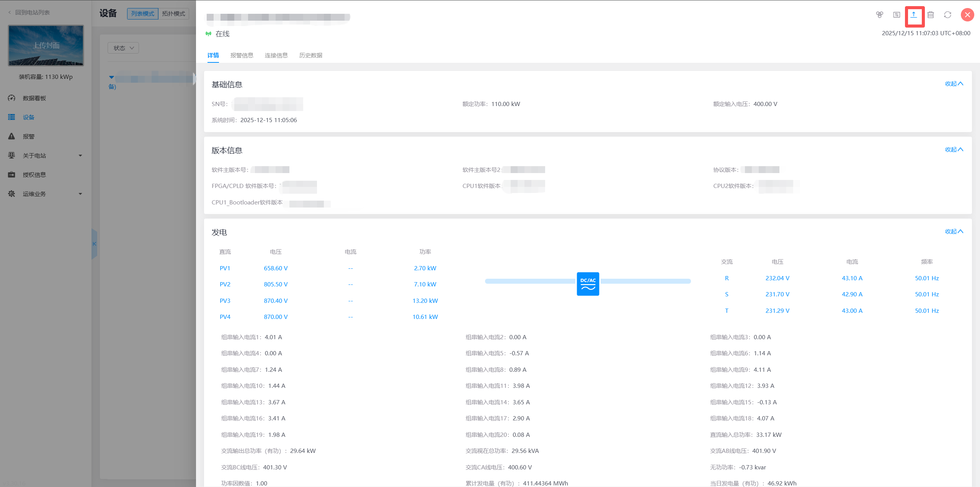Viewport: 980px width, 487px height.
Task: Open the 状态 status dropdown
Action: point(123,48)
